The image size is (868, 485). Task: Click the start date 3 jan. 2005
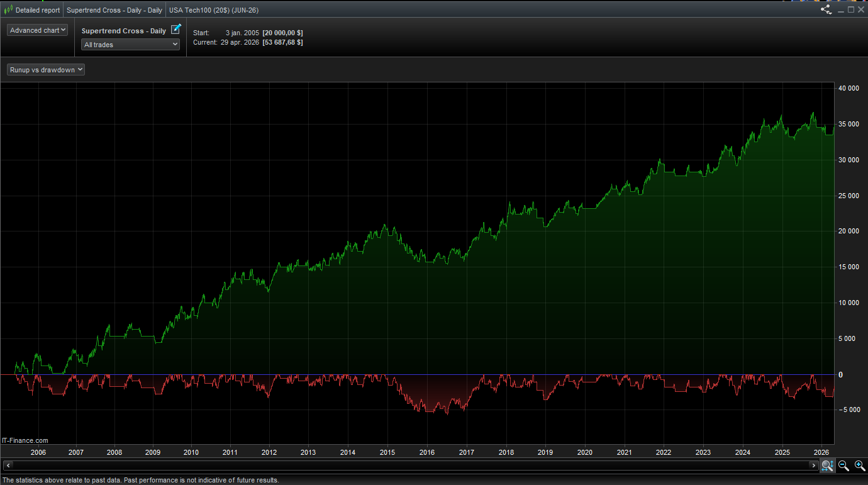tap(242, 32)
